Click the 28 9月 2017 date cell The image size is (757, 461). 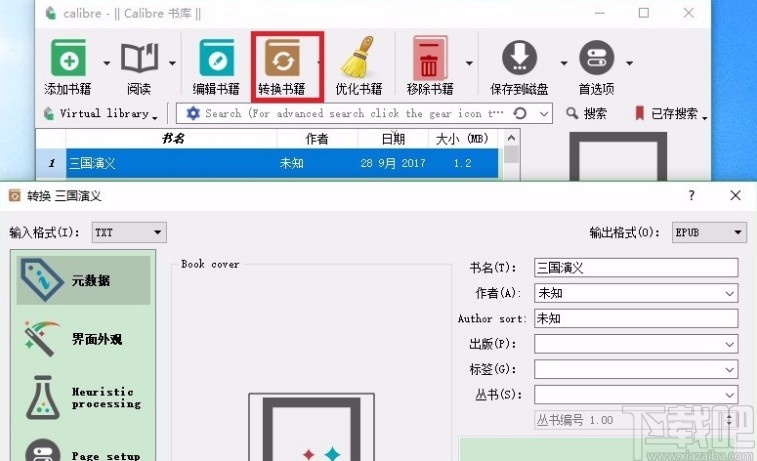tap(393, 163)
